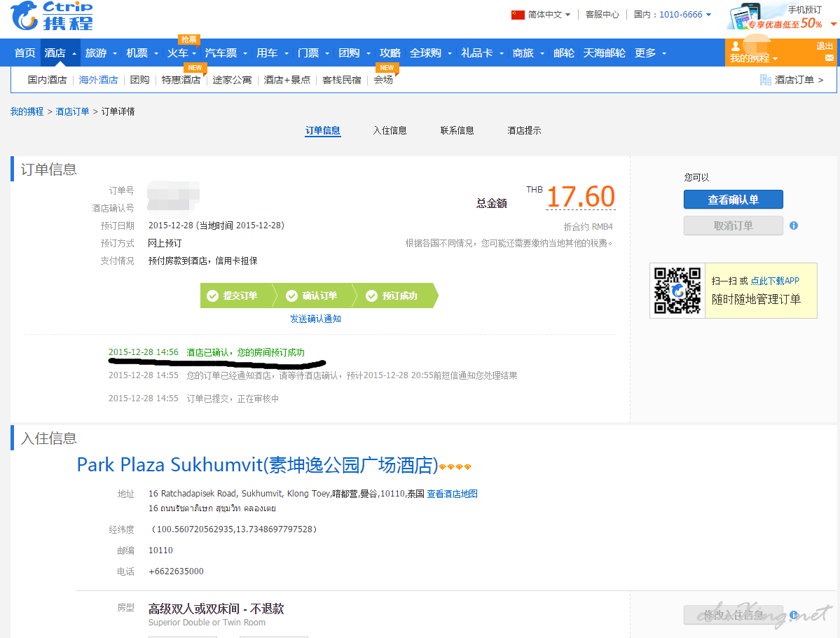This screenshot has width=840, height=638.
Task: Switch to 入住信息 anchor tab
Action: (x=390, y=131)
